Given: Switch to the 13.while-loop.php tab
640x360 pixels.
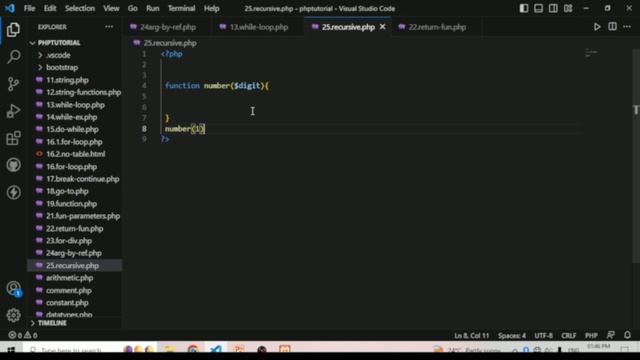Looking at the screenshot, I should pyautogui.click(x=257, y=27).
